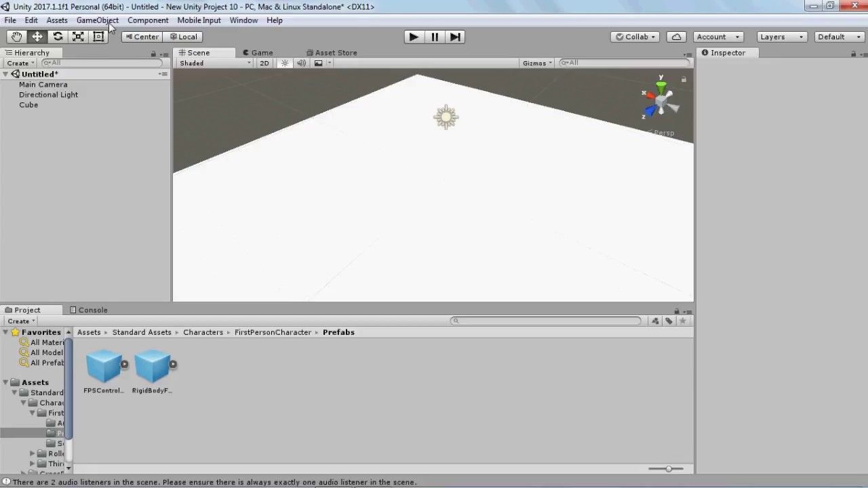The image size is (868, 488).
Task: Open Hierarchy panel options menu
Action: 163,54
